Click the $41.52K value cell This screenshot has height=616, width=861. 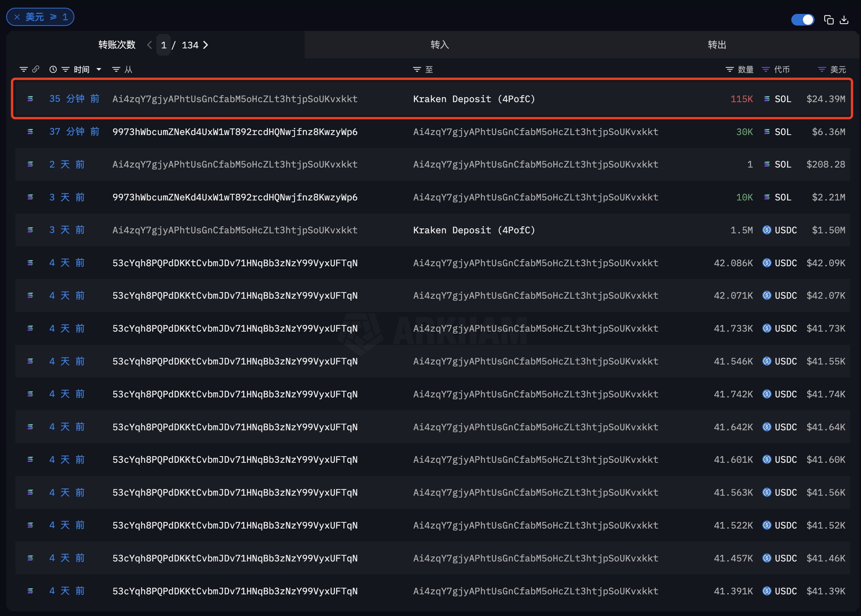(826, 525)
